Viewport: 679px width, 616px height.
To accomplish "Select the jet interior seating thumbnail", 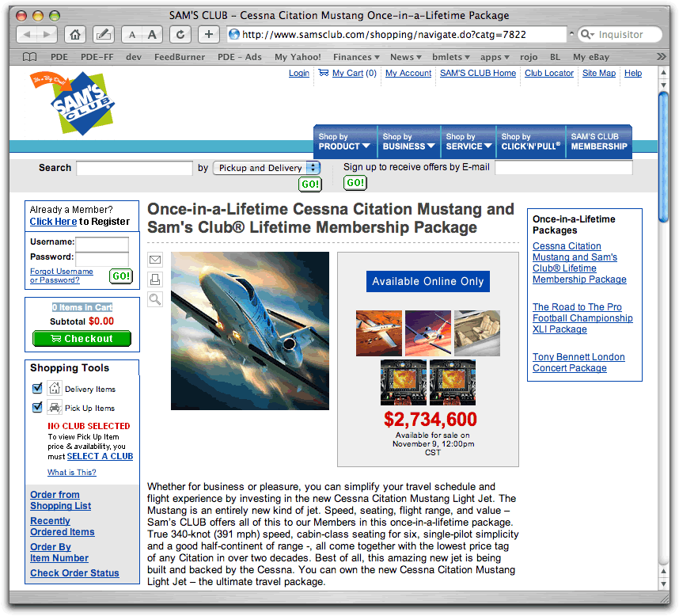I will click(476, 333).
